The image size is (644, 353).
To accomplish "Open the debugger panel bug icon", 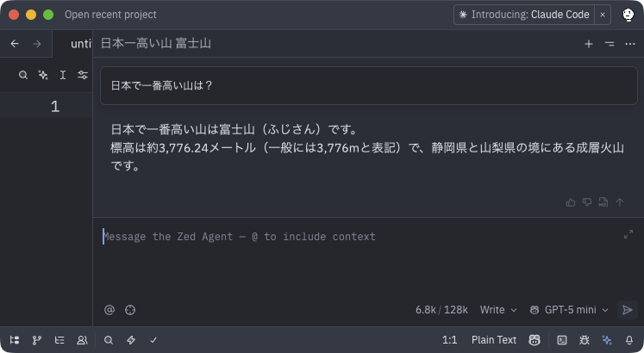I will pyautogui.click(x=585, y=340).
